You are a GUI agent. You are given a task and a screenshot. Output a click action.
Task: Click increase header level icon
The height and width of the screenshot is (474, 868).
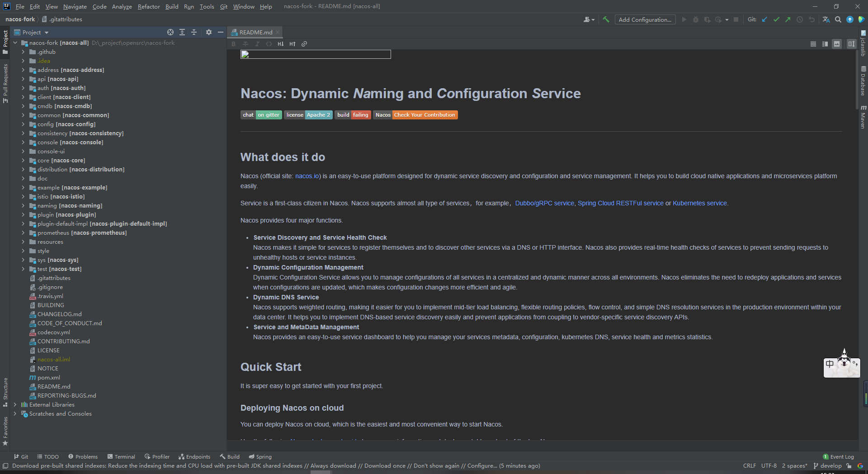[292, 44]
